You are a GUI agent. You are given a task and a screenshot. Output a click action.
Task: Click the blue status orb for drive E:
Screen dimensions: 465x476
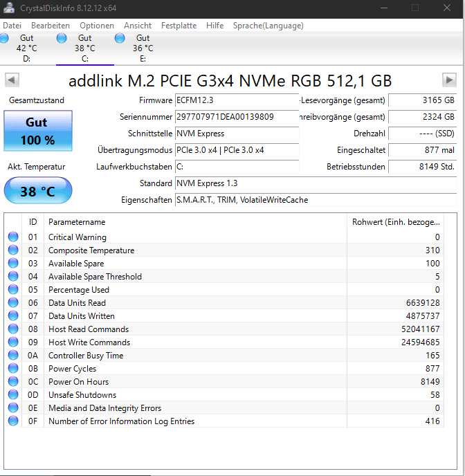[120, 38]
